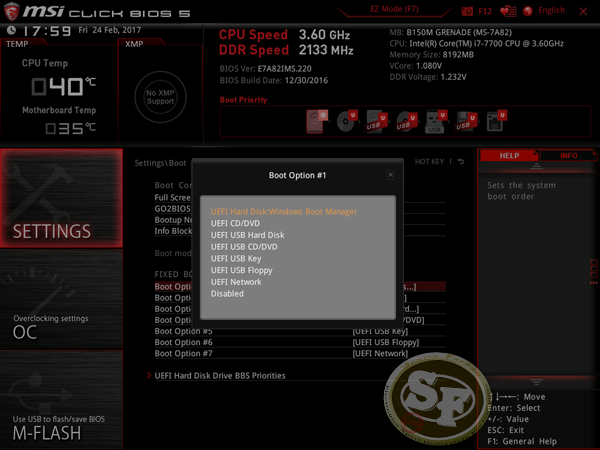This screenshot has width=600, height=450.
Task: Click the [UEFI USB Key] value
Action: click(x=380, y=331)
